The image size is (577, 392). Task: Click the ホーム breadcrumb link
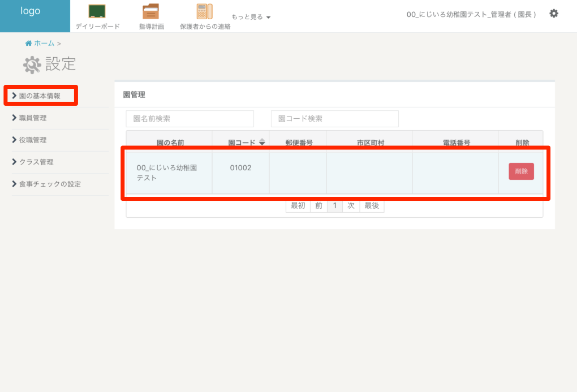(44, 44)
